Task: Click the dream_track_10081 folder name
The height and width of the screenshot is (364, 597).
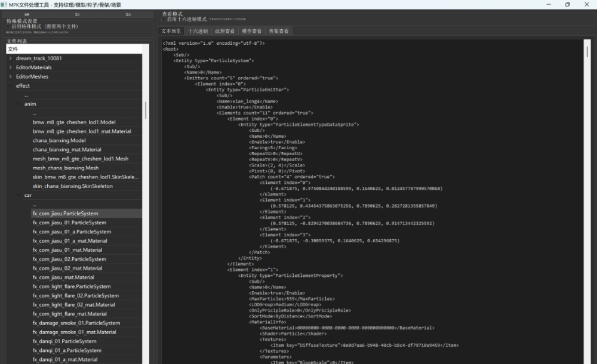Action: (39, 58)
